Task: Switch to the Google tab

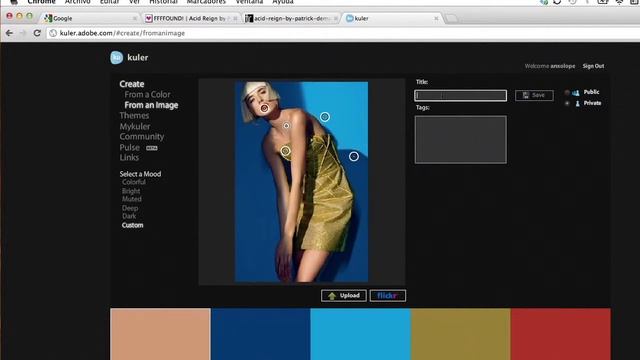Action: pyautogui.click(x=90, y=18)
